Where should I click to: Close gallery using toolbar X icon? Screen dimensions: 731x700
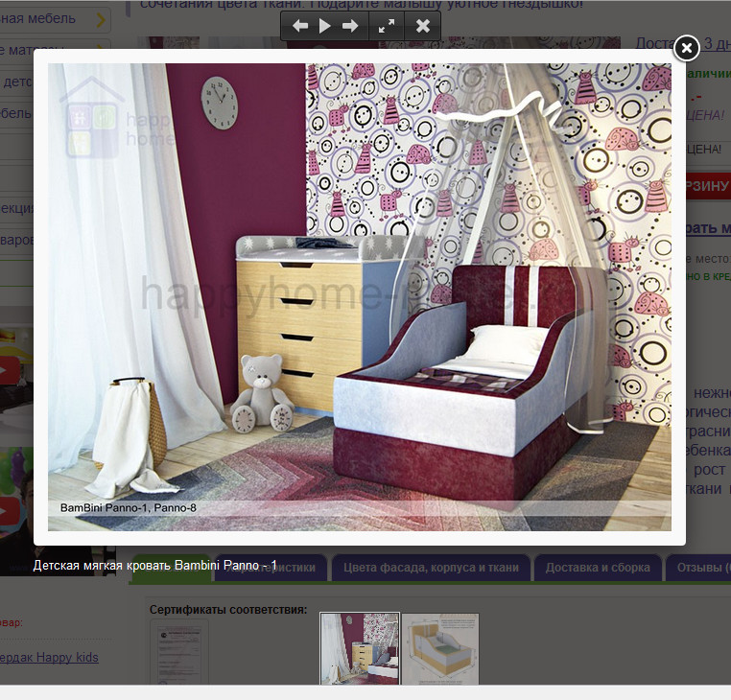coord(423,26)
